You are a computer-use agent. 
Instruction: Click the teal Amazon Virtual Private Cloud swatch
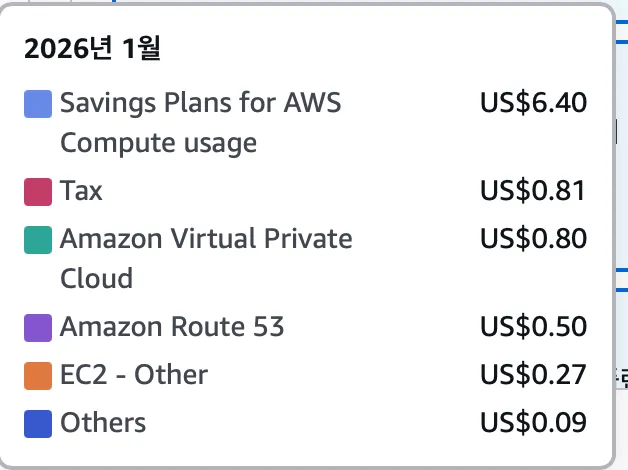38,240
